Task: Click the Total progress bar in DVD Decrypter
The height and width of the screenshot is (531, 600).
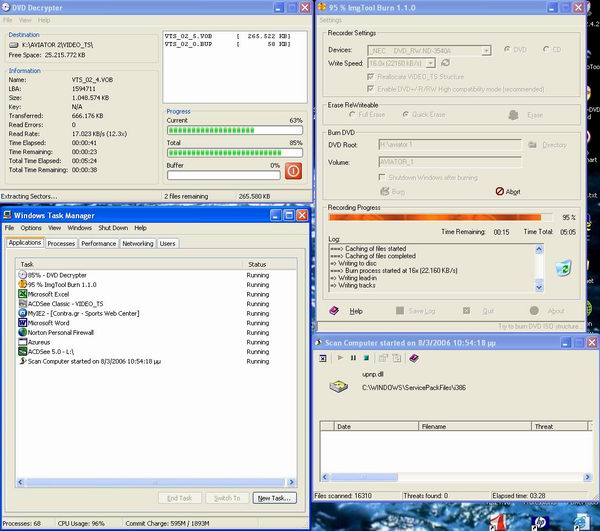Action: [x=235, y=153]
